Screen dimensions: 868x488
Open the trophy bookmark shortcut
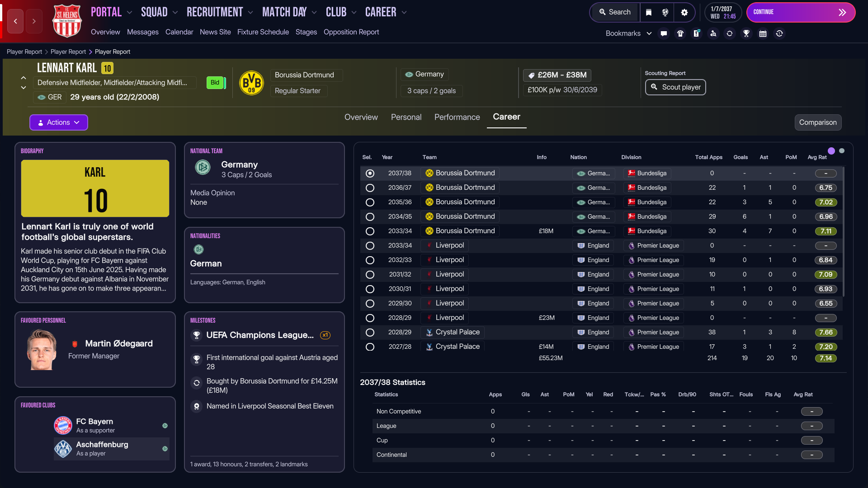click(746, 33)
